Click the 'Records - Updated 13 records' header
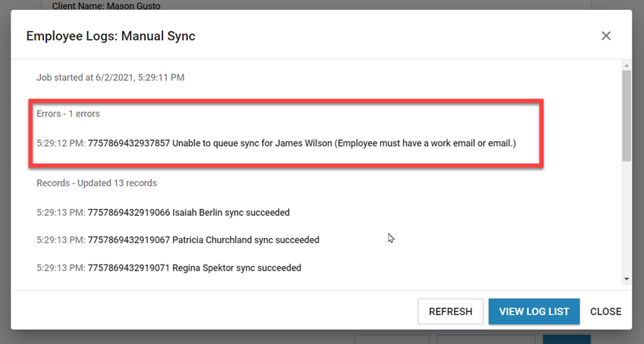This screenshot has height=344, width=644. (x=96, y=183)
